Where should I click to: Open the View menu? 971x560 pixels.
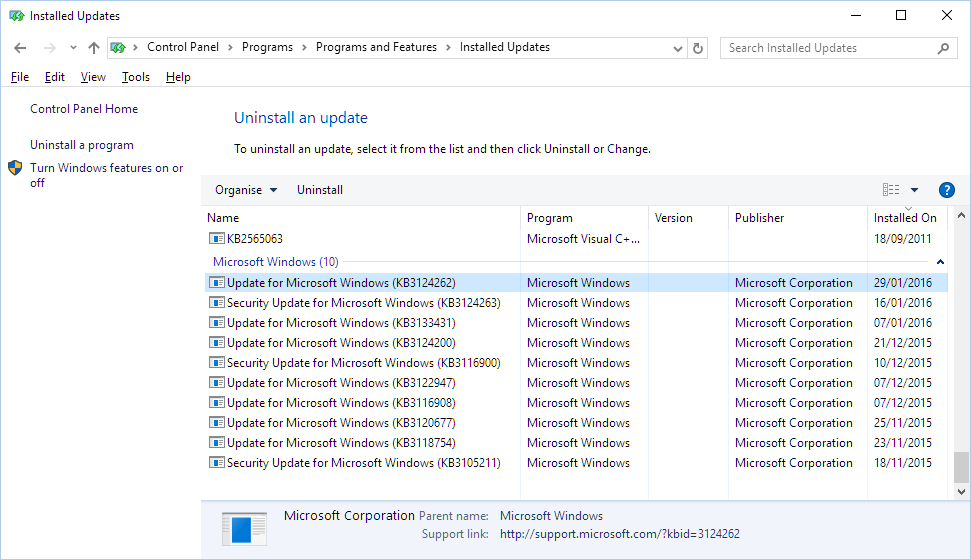pyautogui.click(x=93, y=77)
